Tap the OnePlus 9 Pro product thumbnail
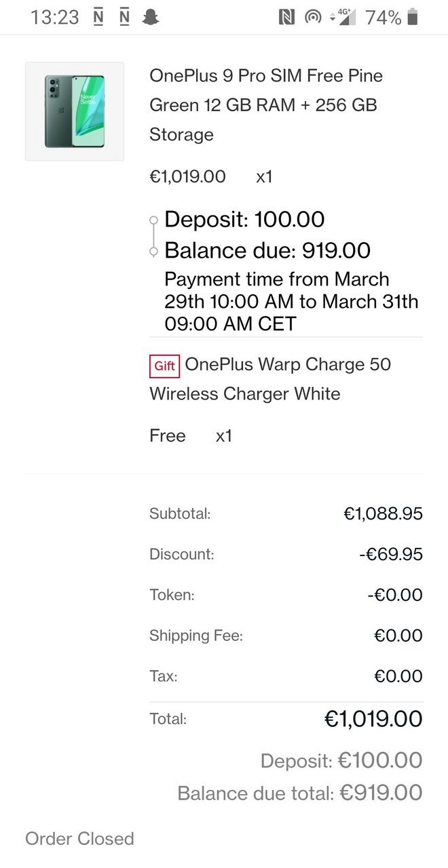448x868 pixels. pyautogui.click(x=75, y=112)
